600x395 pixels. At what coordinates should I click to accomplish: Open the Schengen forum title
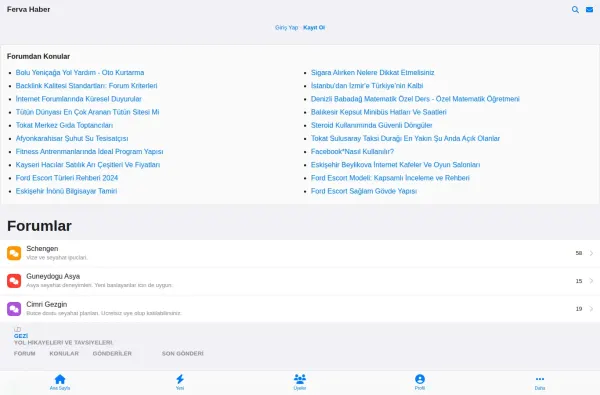click(x=42, y=249)
